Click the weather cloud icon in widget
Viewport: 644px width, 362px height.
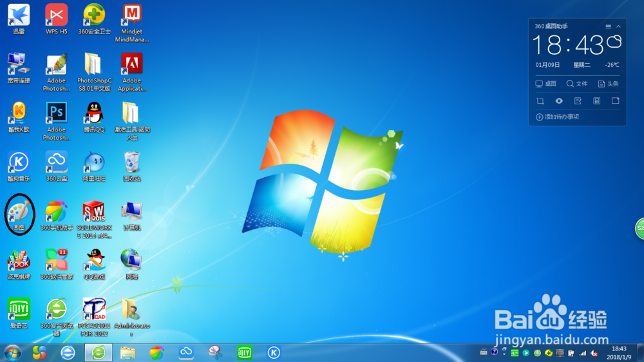pos(614,42)
